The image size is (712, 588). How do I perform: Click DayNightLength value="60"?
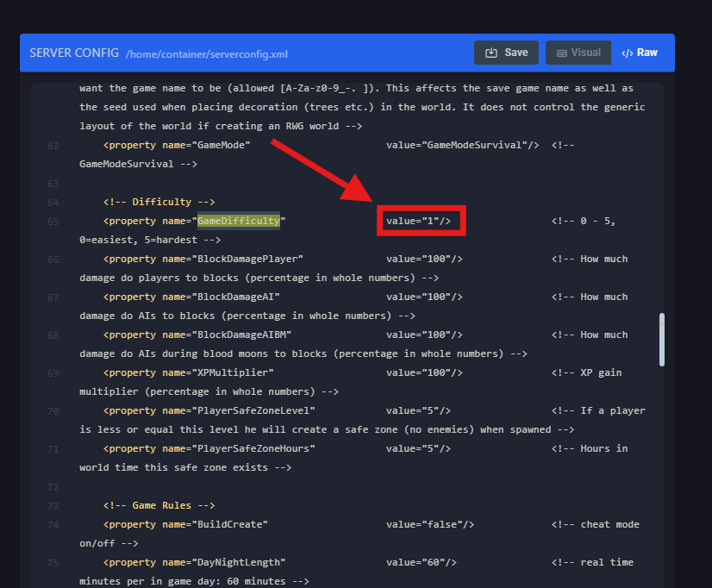pyautogui.click(x=421, y=562)
